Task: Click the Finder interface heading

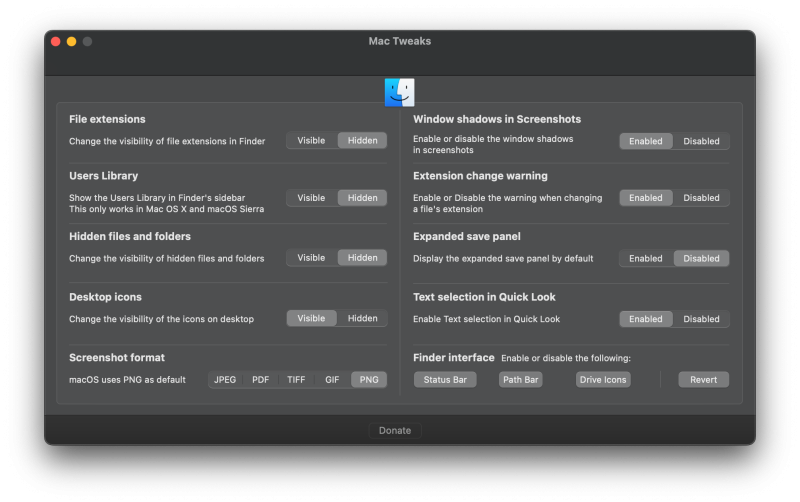Action: (454, 358)
